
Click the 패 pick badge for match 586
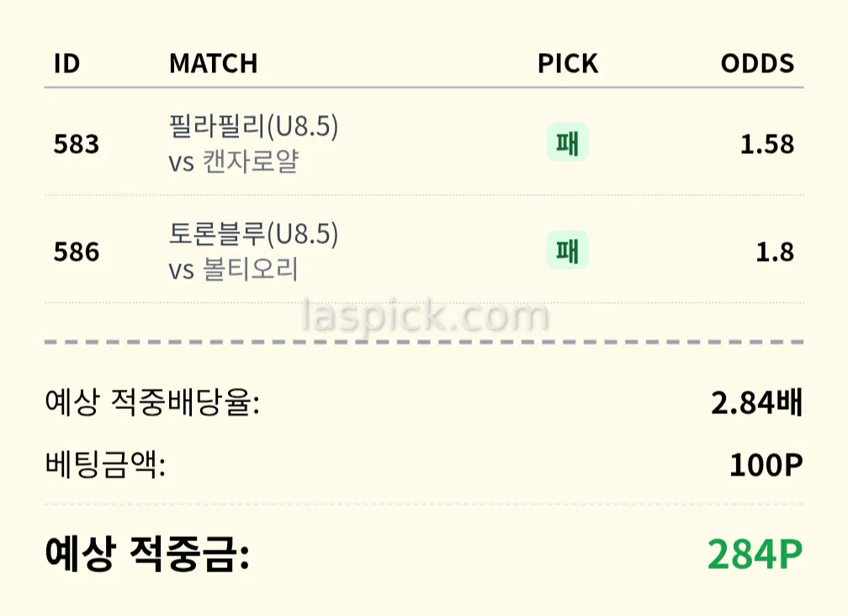(x=568, y=252)
